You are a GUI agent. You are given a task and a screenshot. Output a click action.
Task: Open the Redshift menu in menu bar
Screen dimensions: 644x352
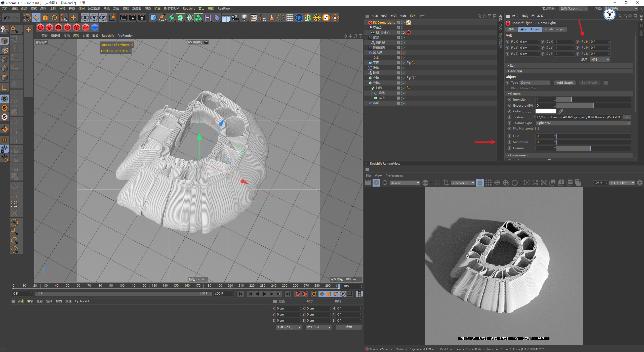(x=189, y=8)
